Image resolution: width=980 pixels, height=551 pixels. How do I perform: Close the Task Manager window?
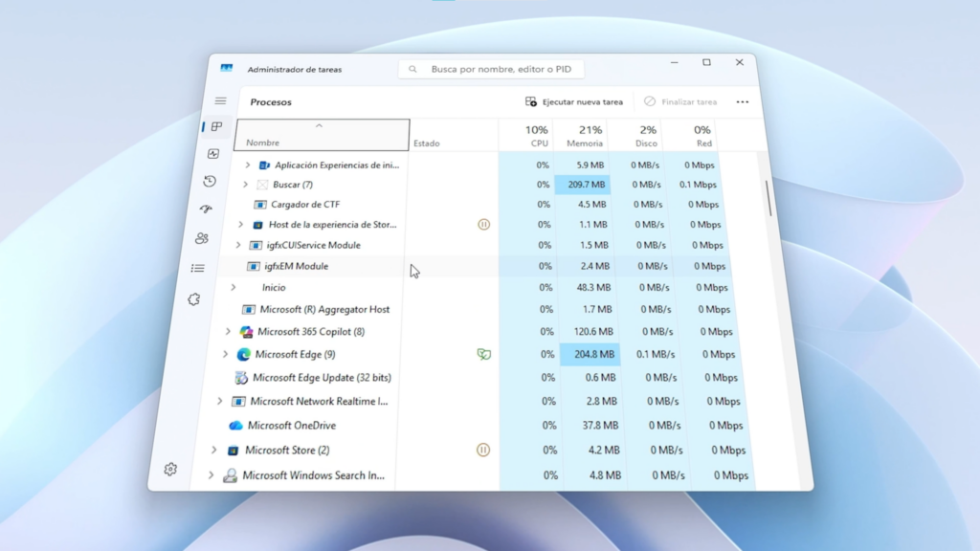tap(740, 62)
